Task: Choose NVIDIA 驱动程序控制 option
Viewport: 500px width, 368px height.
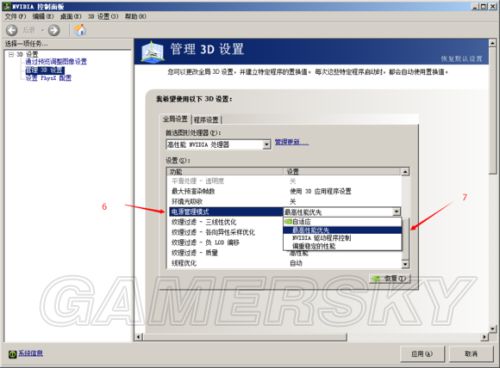Action: pyautogui.click(x=342, y=238)
